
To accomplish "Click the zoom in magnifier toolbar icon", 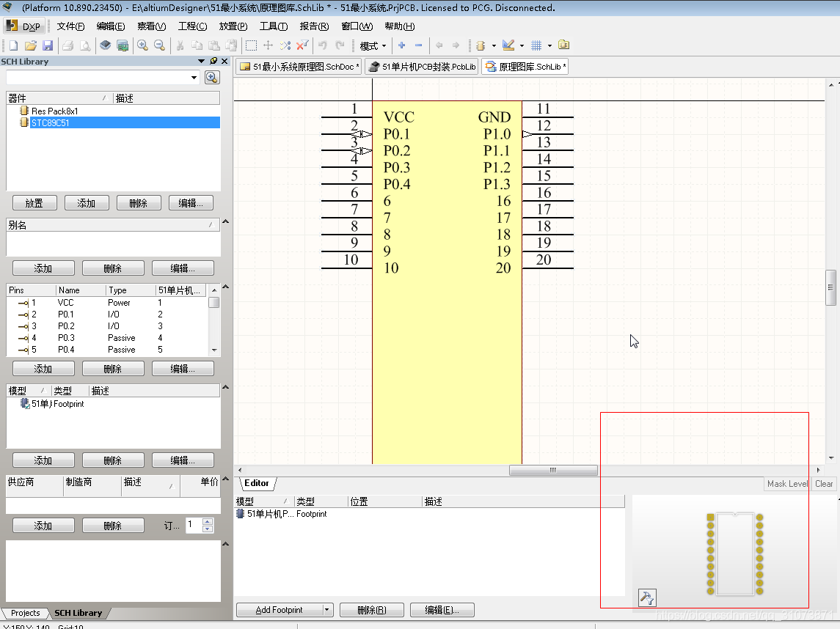I will (142, 45).
